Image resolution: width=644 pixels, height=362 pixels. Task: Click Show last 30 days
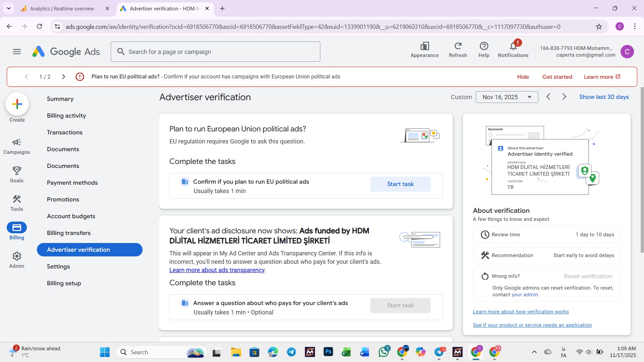click(x=604, y=97)
